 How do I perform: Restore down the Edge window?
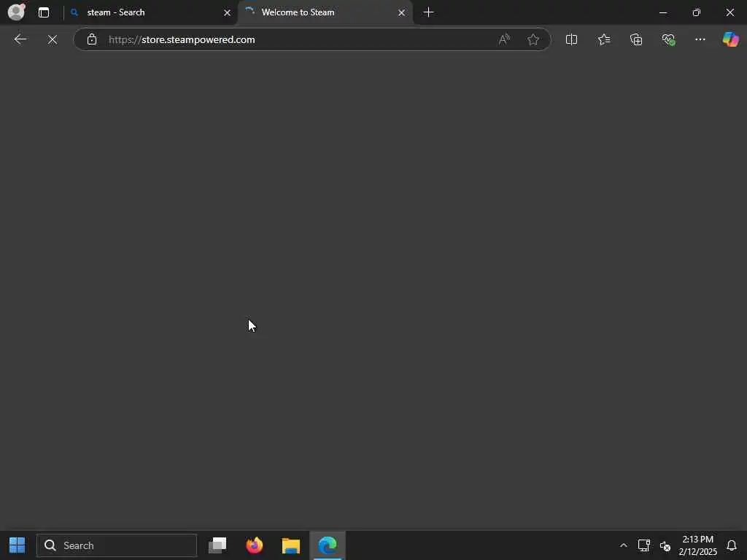point(696,12)
